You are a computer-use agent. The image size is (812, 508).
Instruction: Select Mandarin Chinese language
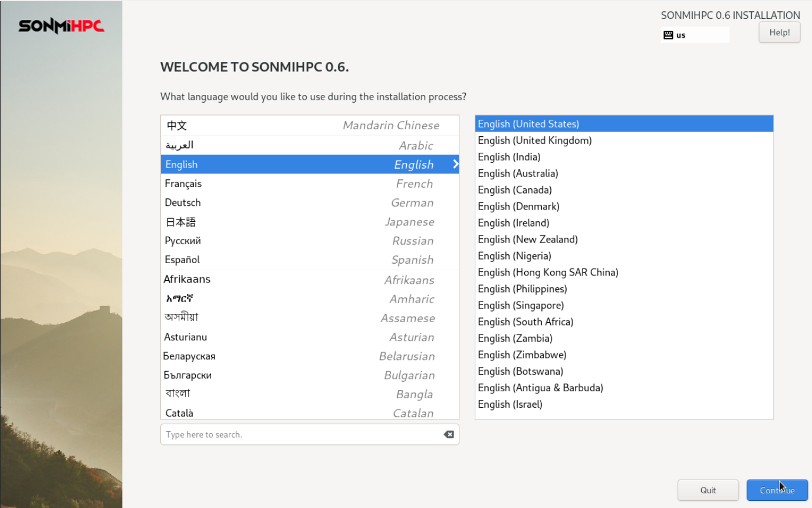pyautogui.click(x=310, y=125)
